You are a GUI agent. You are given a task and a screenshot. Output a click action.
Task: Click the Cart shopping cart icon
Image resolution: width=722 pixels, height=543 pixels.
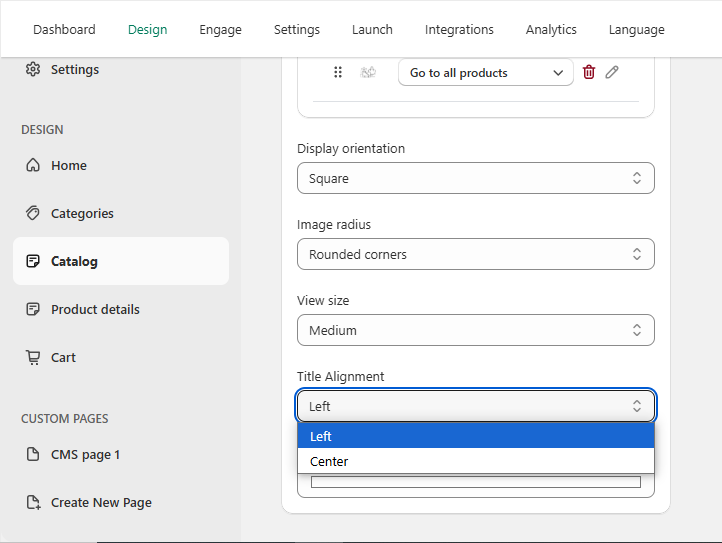(33, 357)
